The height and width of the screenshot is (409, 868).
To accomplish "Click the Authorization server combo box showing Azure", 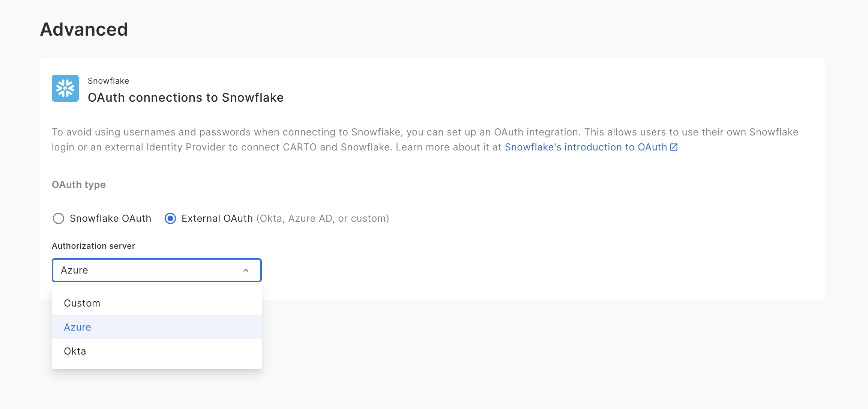I will [150, 270].
